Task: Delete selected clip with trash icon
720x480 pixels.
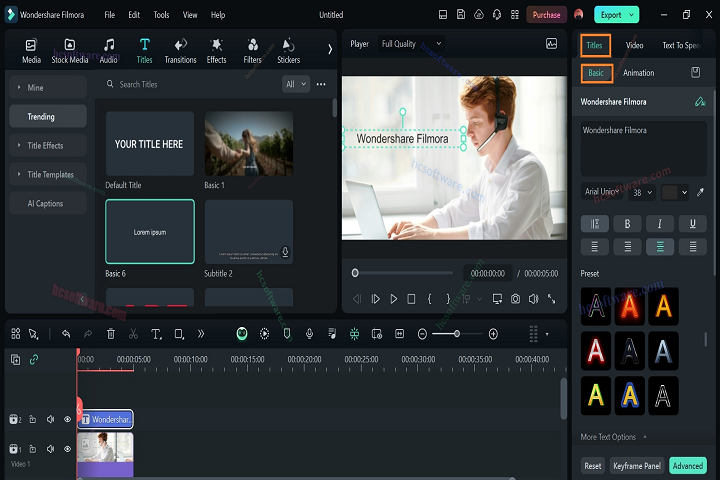Action: pos(111,334)
